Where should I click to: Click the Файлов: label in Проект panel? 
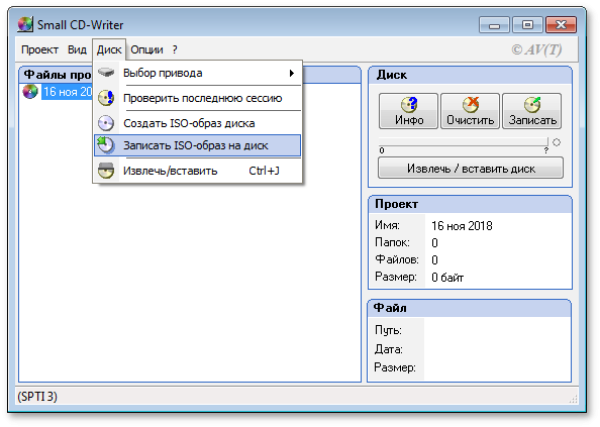point(397,260)
